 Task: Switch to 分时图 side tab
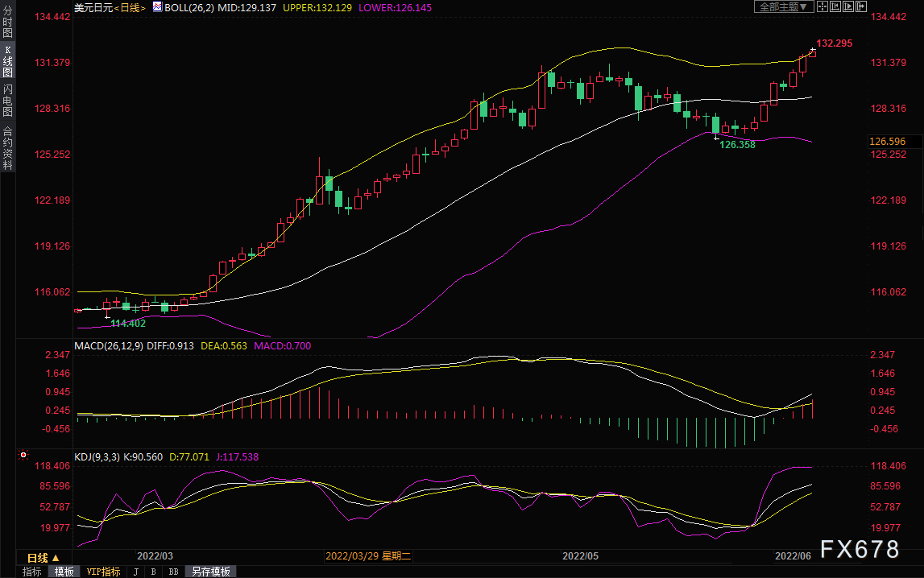pyautogui.click(x=8, y=22)
